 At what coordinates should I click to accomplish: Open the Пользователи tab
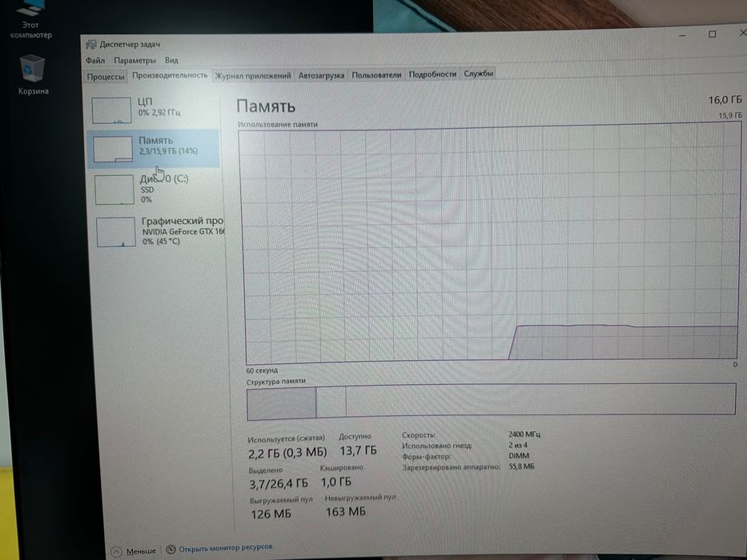click(x=376, y=74)
